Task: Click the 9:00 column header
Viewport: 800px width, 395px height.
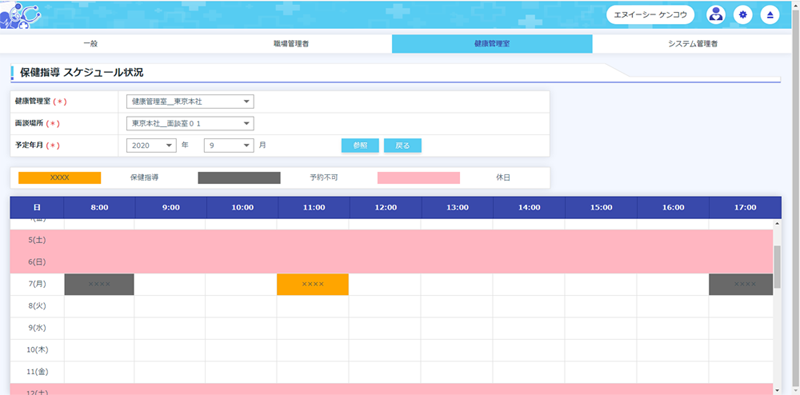Action: point(171,208)
